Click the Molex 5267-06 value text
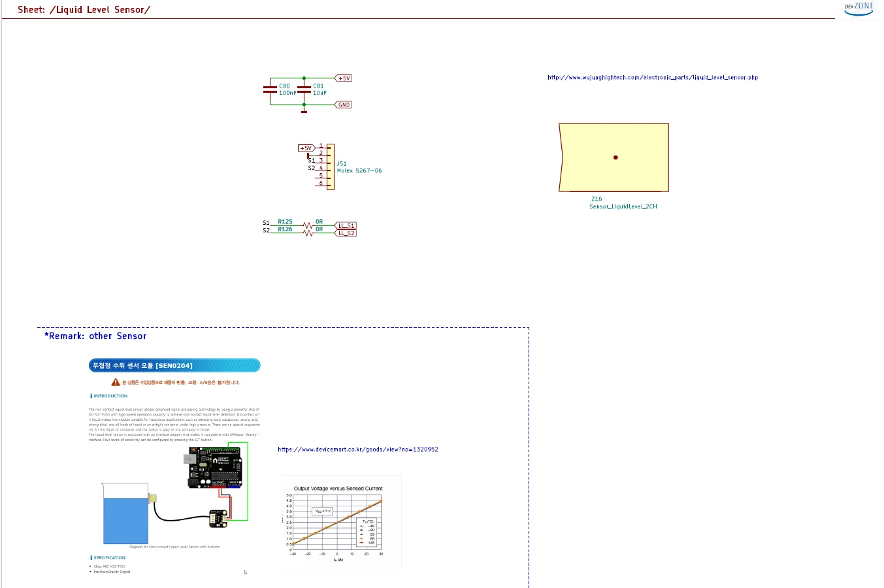 pos(359,171)
